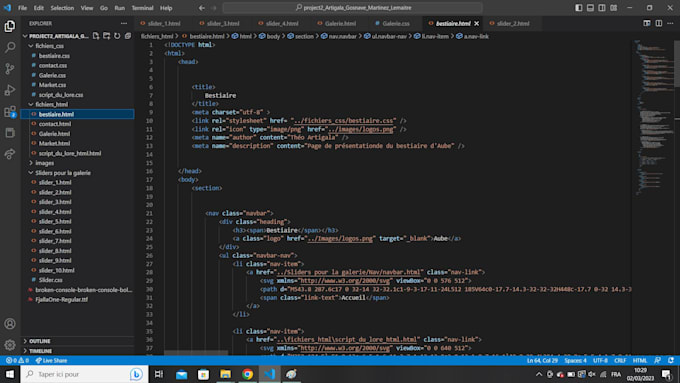
Task: Change CRLF end of line sequence
Action: [620, 360]
